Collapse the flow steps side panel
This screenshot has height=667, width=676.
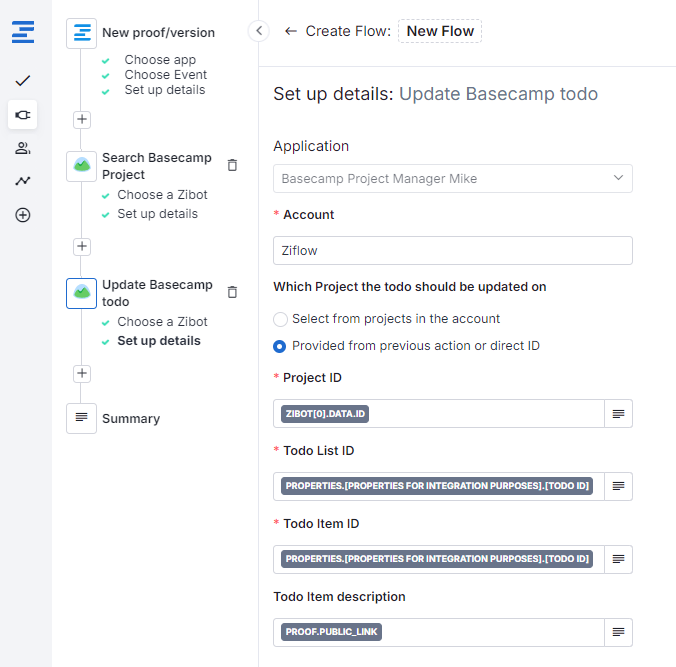point(258,31)
